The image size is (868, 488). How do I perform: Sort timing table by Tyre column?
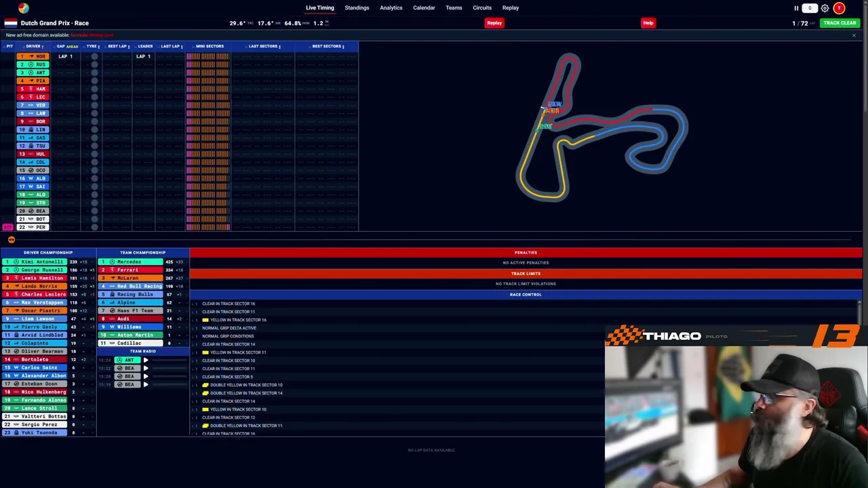coord(92,46)
